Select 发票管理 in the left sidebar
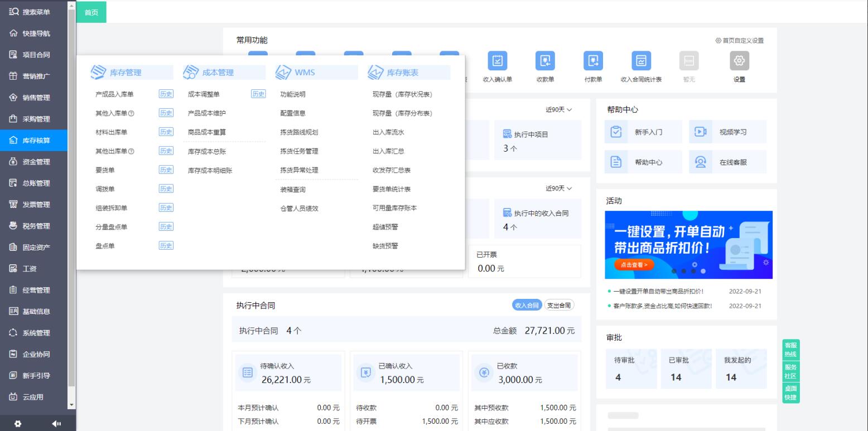 pyautogui.click(x=33, y=204)
